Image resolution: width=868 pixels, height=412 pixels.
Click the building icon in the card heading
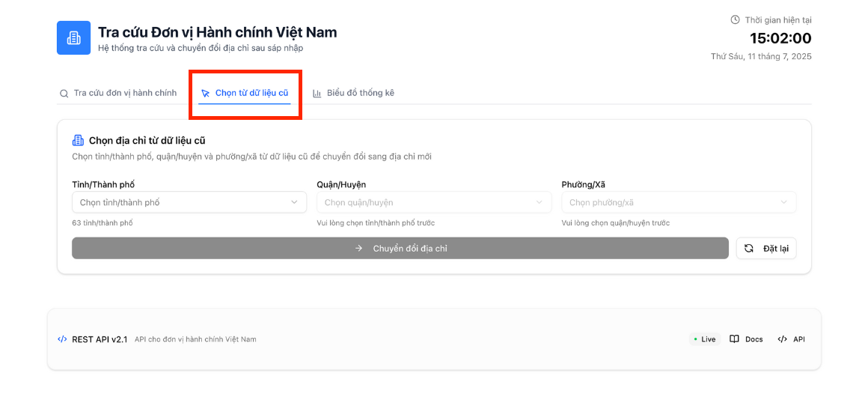[x=78, y=140]
